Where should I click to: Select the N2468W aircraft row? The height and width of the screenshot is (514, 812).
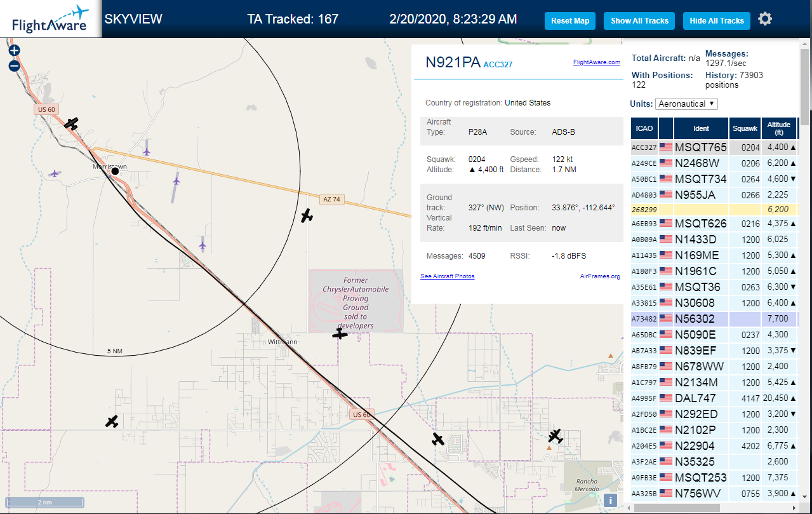(714, 163)
